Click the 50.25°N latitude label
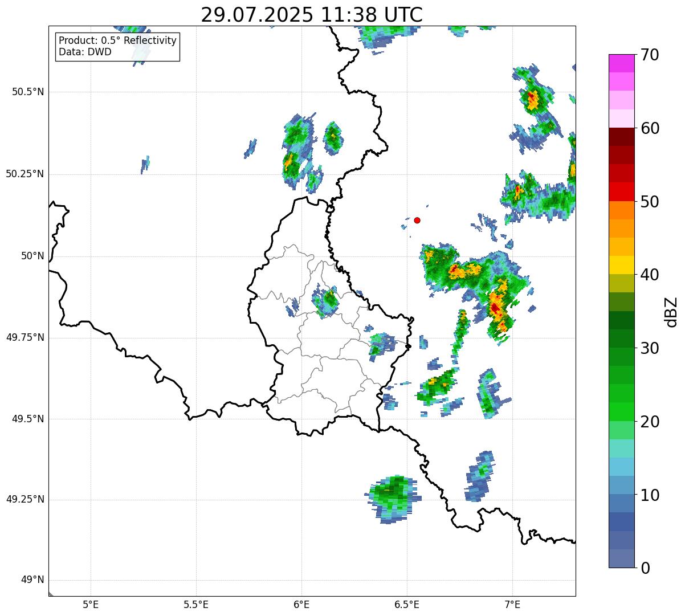The width and height of the screenshot is (685, 616). (25, 174)
